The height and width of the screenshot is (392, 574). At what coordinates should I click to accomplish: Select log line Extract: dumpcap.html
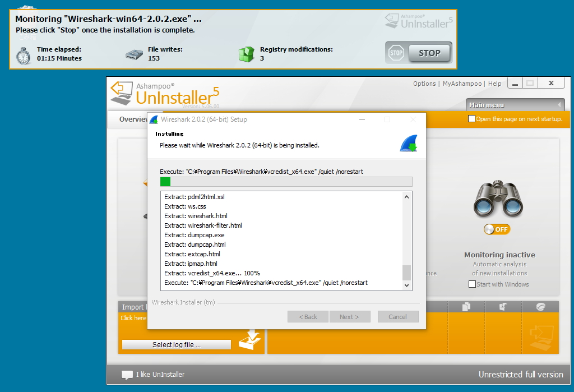pos(195,245)
